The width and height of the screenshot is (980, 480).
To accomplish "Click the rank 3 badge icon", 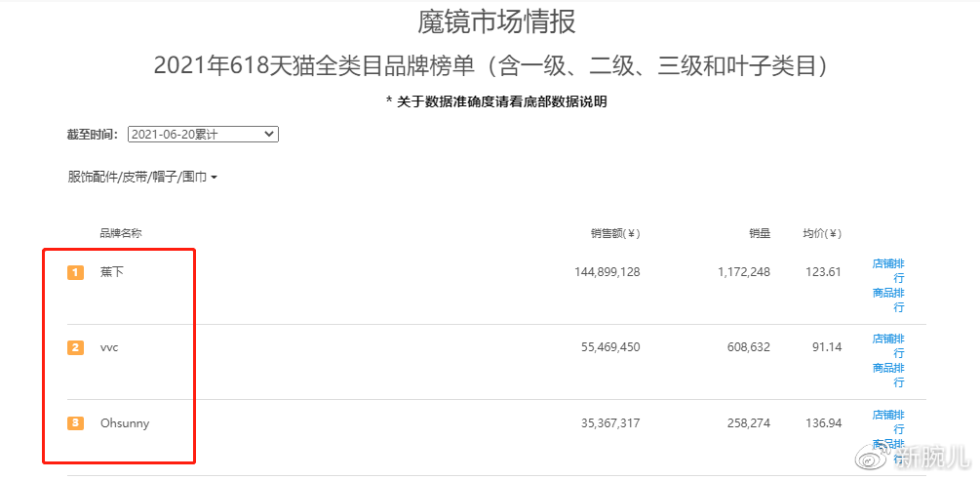I will coord(76,423).
